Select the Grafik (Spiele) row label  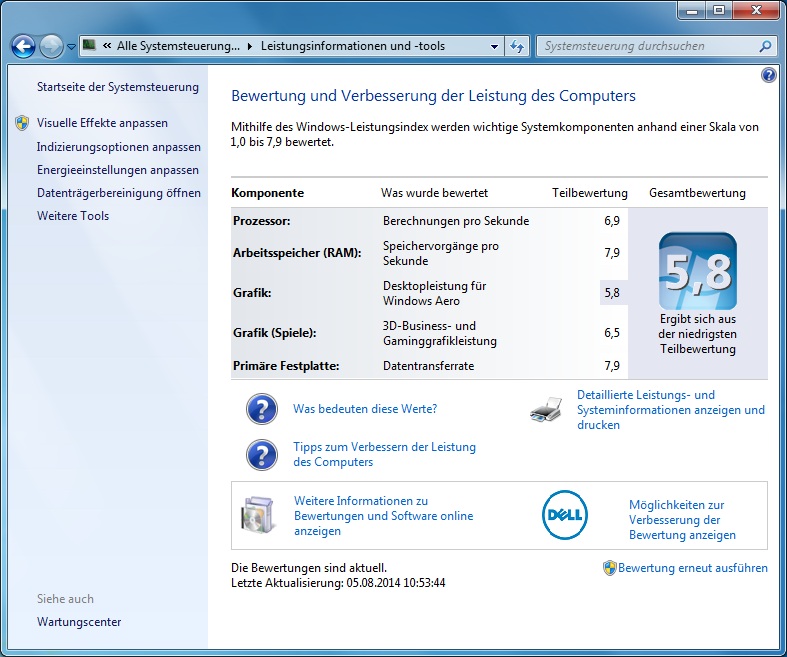pyautogui.click(x=275, y=333)
